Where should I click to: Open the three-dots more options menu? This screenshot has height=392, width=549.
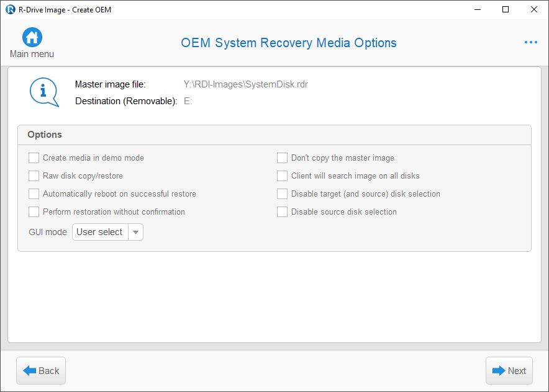click(x=531, y=42)
